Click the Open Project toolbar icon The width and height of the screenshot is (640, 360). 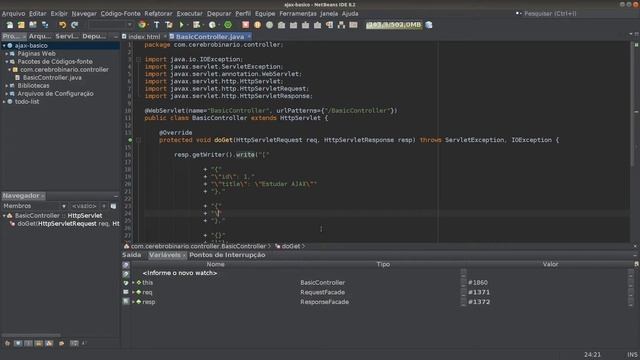(x=33, y=25)
